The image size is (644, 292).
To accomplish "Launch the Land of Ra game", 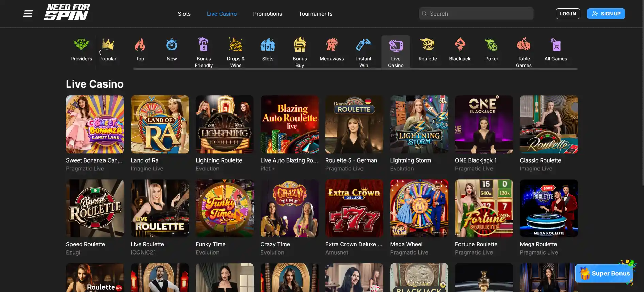I will pyautogui.click(x=160, y=124).
